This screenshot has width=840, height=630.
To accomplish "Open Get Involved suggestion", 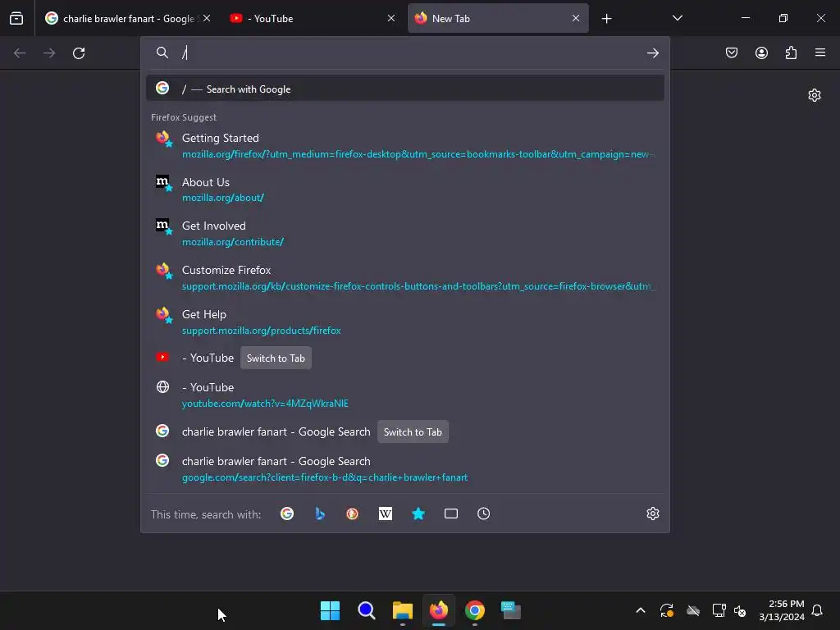I will [405, 234].
